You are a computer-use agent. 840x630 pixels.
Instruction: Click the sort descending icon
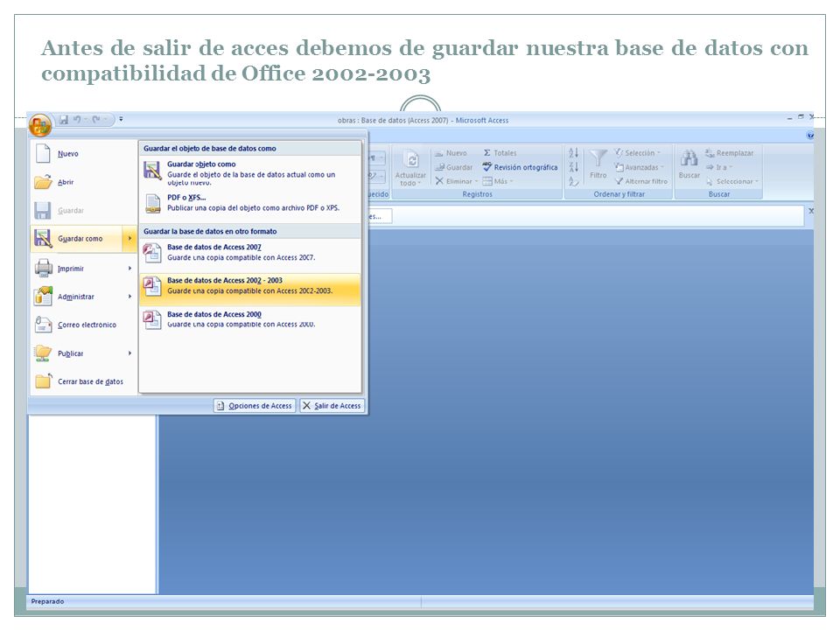pos(573,167)
